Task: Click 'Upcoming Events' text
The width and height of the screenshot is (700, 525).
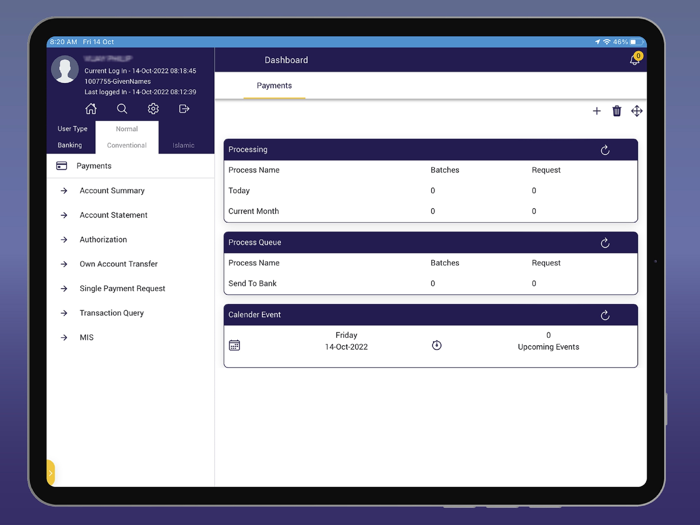Action: 548,347
